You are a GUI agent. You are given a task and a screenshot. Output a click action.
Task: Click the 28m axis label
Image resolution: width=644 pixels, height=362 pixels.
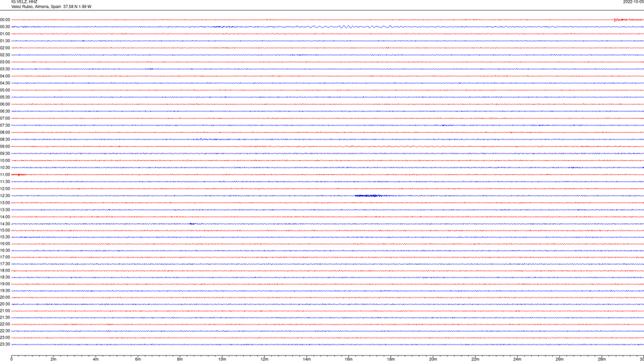pyautogui.click(x=602, y=359)
